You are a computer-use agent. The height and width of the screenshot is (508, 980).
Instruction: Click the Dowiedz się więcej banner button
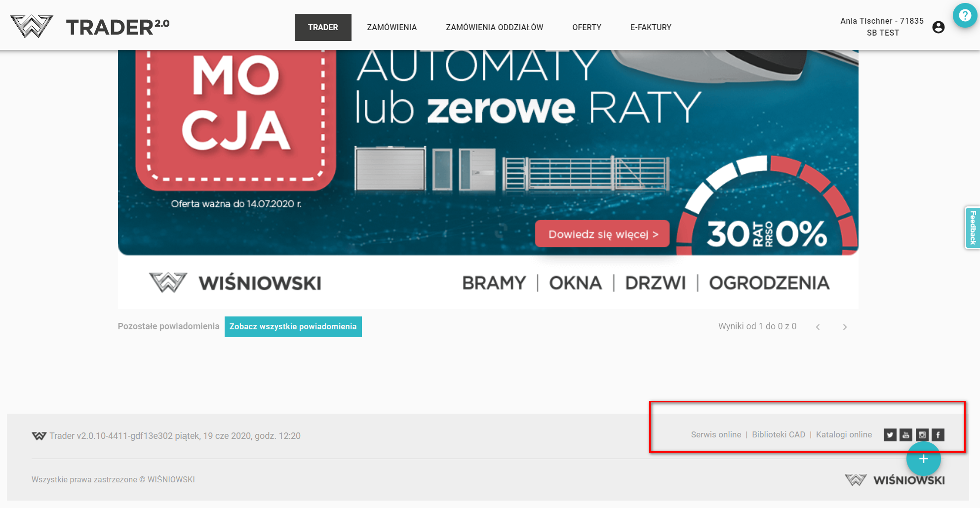603,234
